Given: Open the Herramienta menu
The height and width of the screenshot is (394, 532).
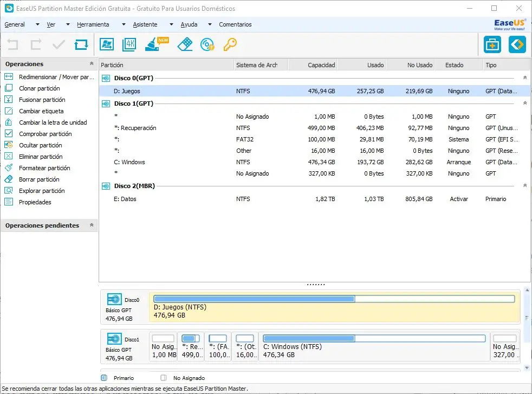Looking at the screenshot, I should pos(93,24).
